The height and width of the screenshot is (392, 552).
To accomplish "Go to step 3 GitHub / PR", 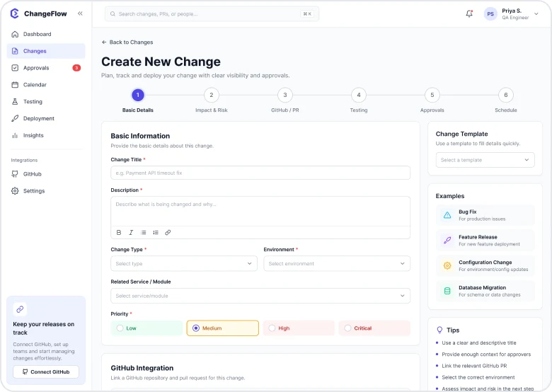I will pyautogui.click(x=285, y=95).
